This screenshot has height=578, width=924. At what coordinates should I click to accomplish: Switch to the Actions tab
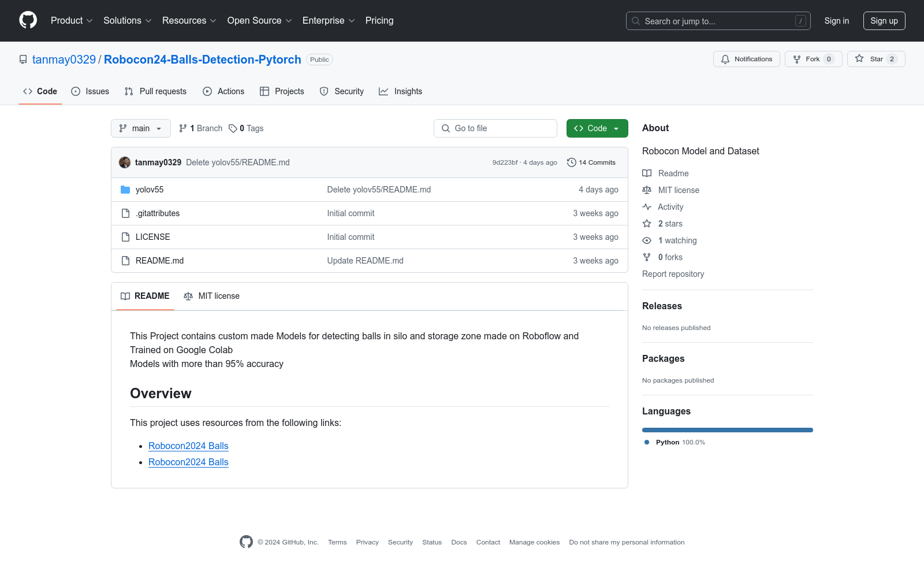223,91
